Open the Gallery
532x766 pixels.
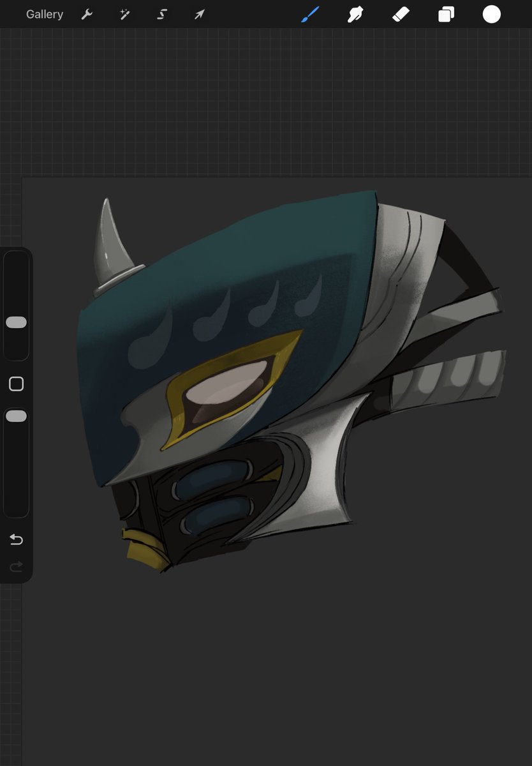tap(45, 14)
